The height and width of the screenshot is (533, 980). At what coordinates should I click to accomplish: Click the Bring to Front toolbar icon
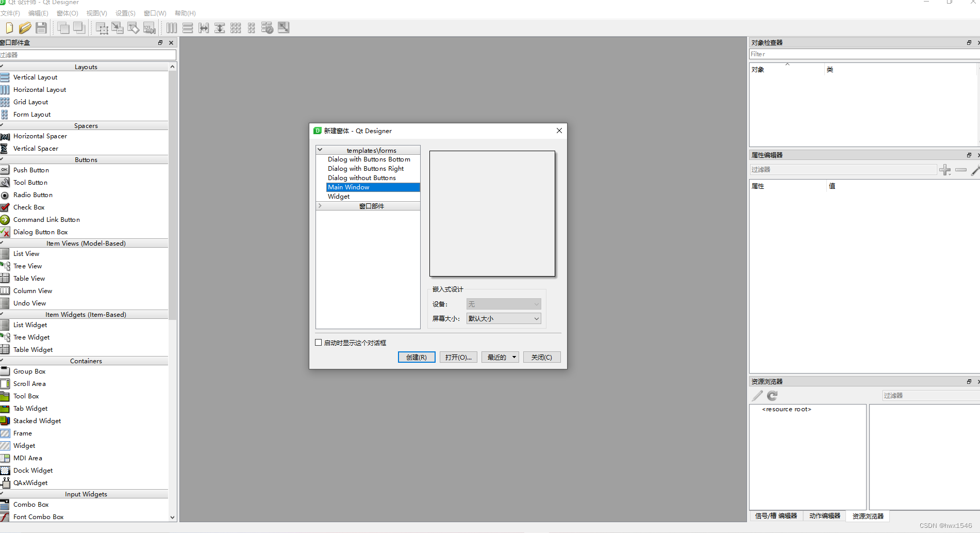pos(79,28)
